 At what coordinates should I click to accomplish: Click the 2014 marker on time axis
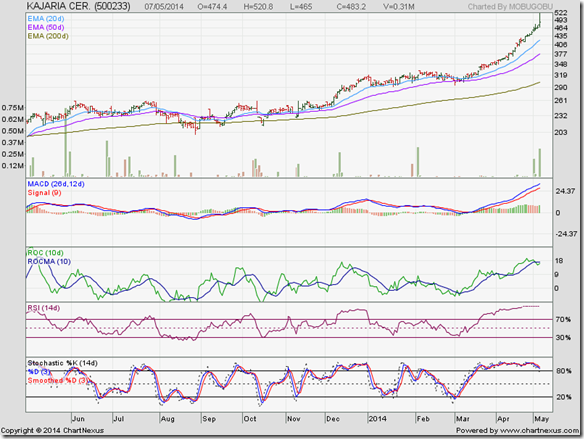tap(377, 419)
